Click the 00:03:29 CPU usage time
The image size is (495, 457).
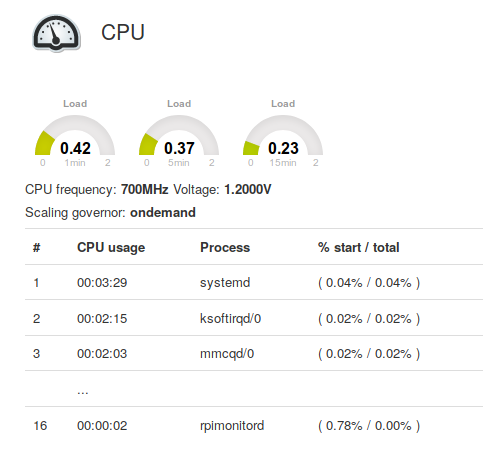point(102,283)
